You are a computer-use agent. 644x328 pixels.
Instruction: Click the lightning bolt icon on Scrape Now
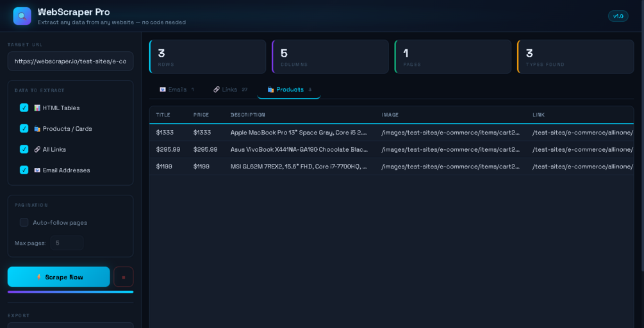click(39, 277)
